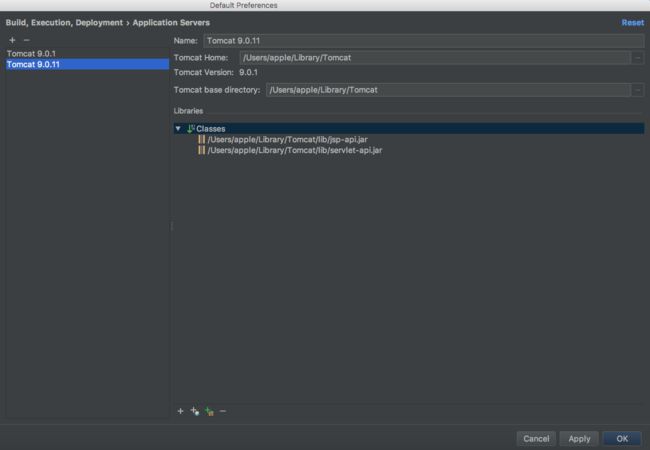
Task: Browse for Tomcat Home directory
Action: pos(638,58)
